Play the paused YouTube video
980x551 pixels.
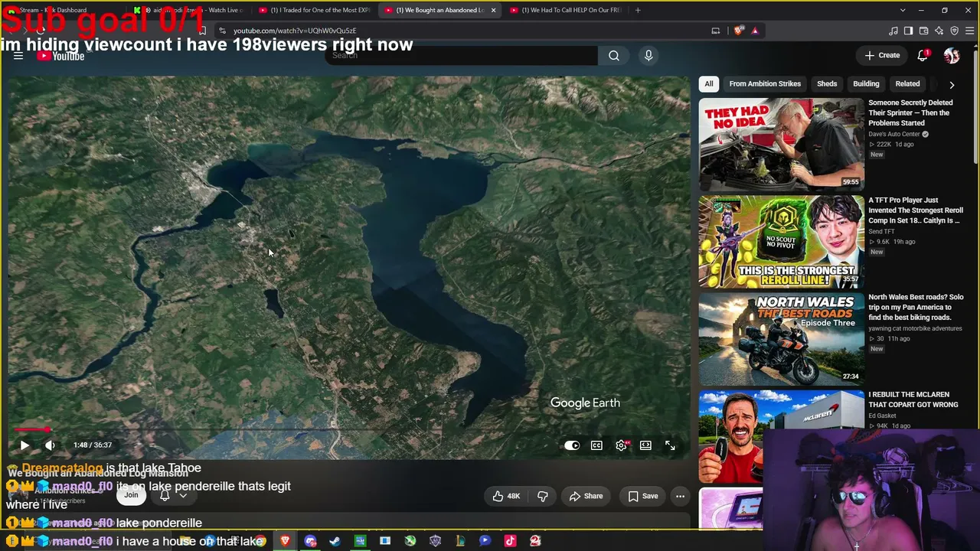pyautogui.click(x=24, y=445)
